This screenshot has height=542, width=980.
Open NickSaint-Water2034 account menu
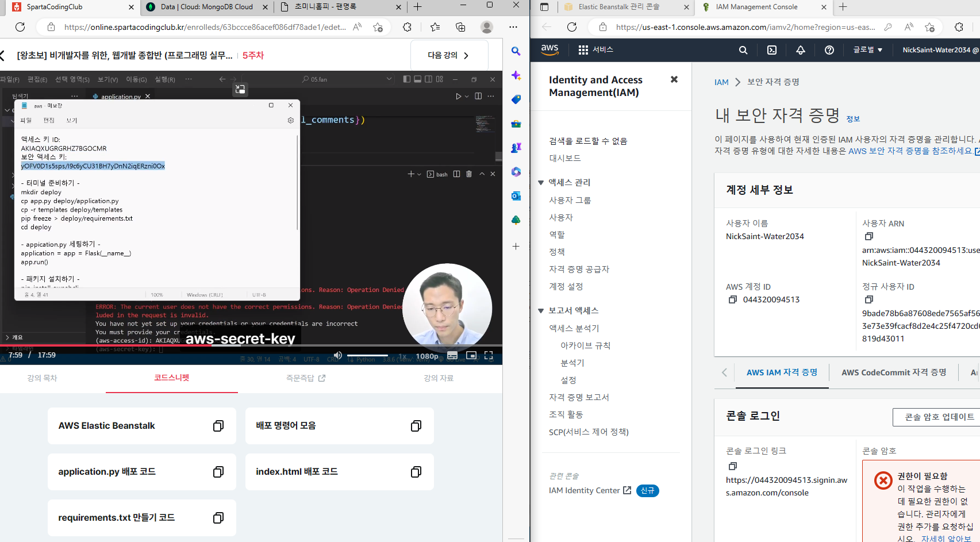click(940, 50)
